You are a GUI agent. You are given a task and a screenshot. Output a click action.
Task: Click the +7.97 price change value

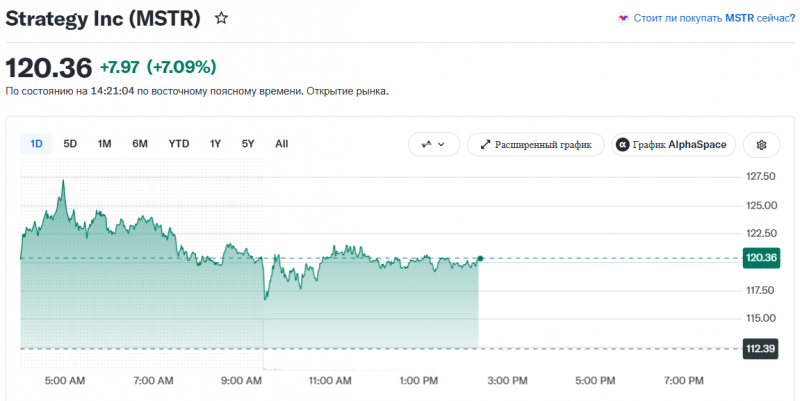(119, 67)
